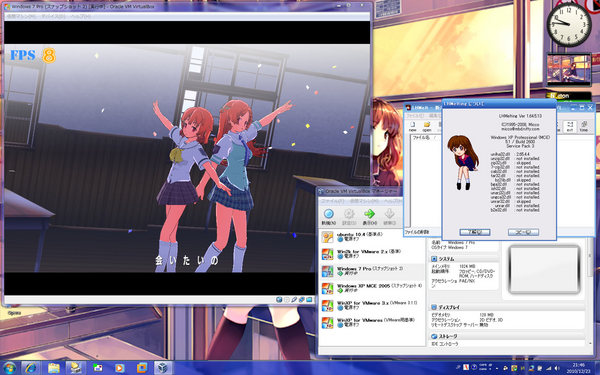Click the right button in LHMelting about dialog

(523, 232)
